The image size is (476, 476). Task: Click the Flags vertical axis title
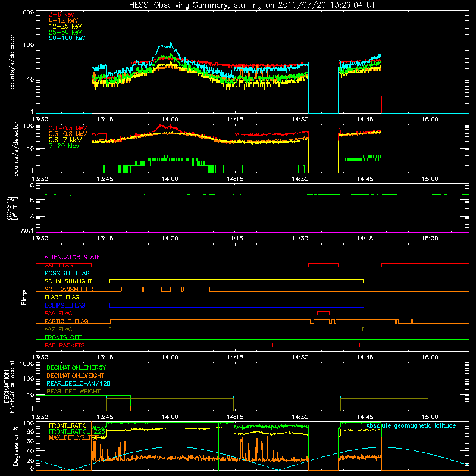24,297
